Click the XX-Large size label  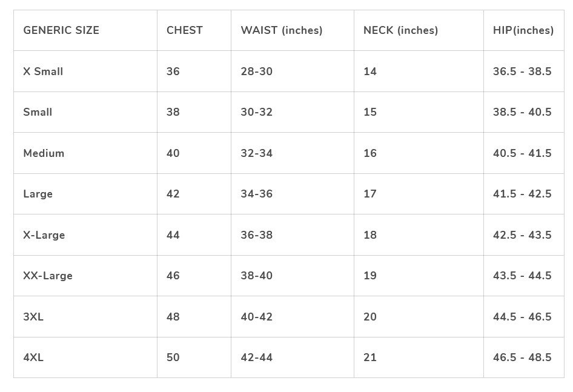click(47, 275)
